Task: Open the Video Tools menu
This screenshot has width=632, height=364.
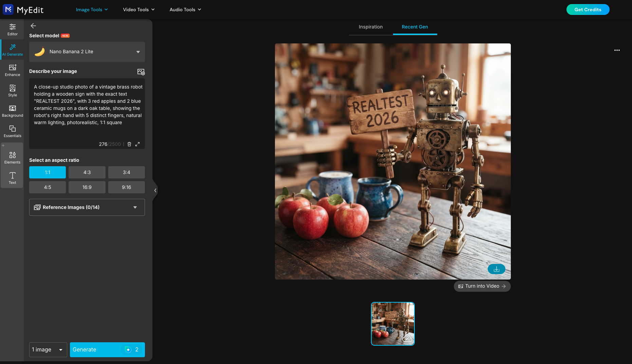Action: pos(138,9)
